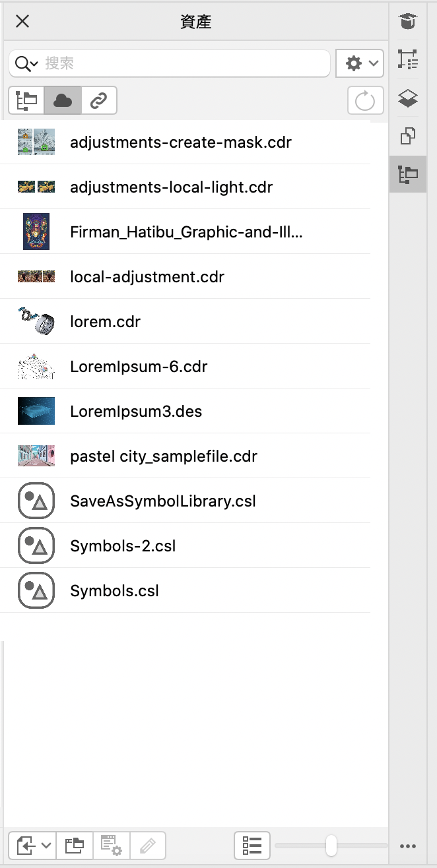This screenshot has height=868, width=437.
Task: Click the more dockers ellipsis button
Action: click(x=409, y=846)
